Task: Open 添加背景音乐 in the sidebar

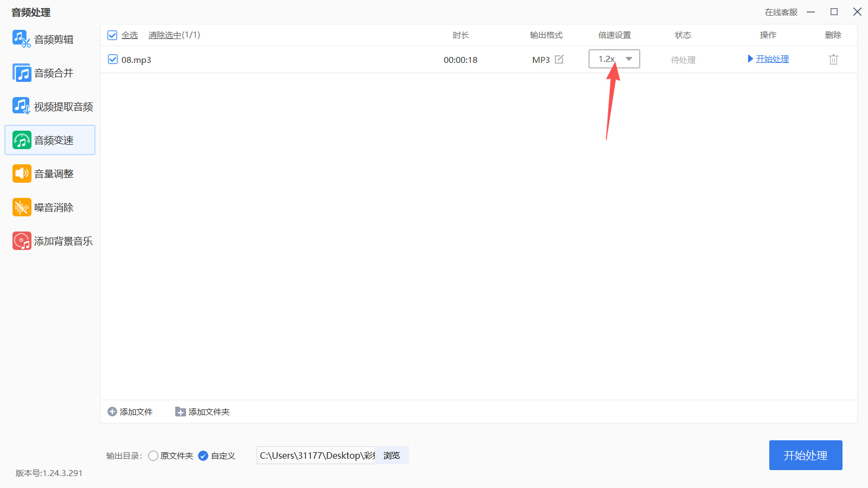Action: point(50,241)
